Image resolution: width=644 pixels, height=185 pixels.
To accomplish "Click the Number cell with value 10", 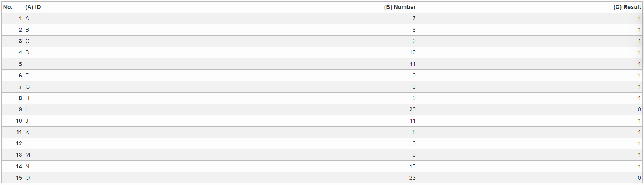I will 289,52.
